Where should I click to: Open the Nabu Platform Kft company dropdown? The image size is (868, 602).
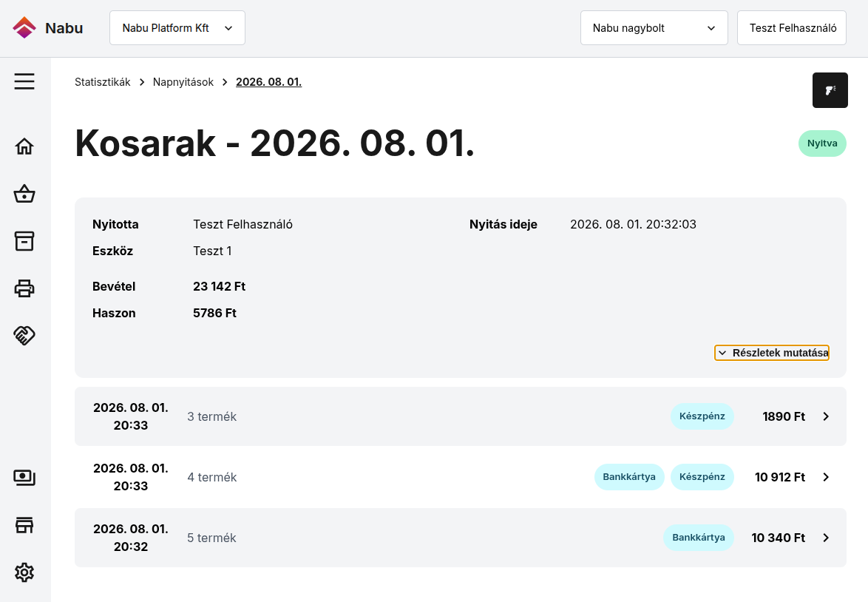(x=177, y=27)
